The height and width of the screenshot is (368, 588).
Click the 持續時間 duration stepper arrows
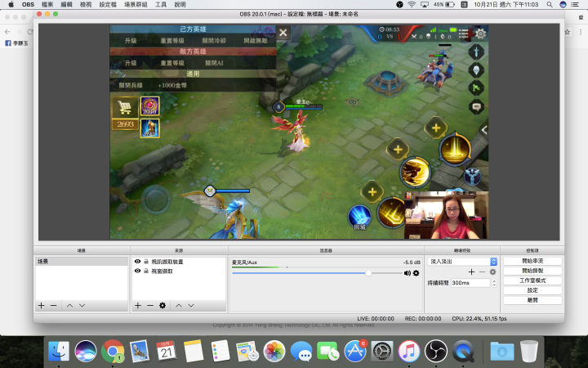click(x=494, y=283)
